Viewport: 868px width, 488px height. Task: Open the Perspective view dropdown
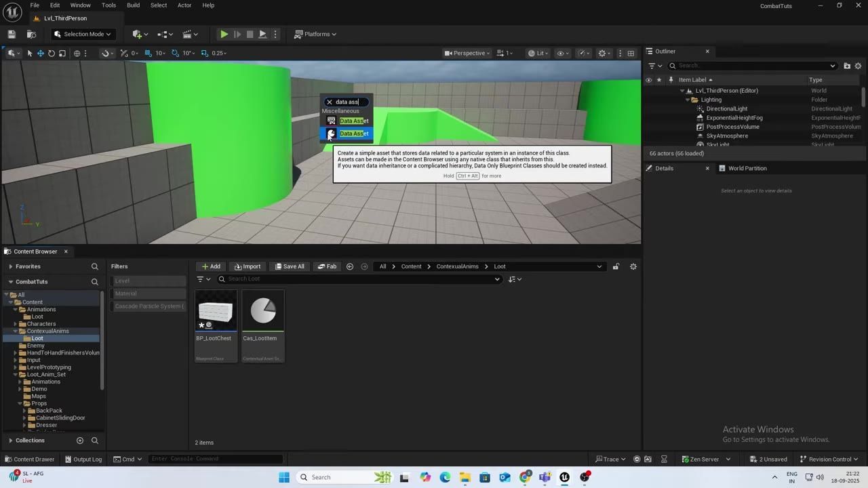(x=467, y=53)
